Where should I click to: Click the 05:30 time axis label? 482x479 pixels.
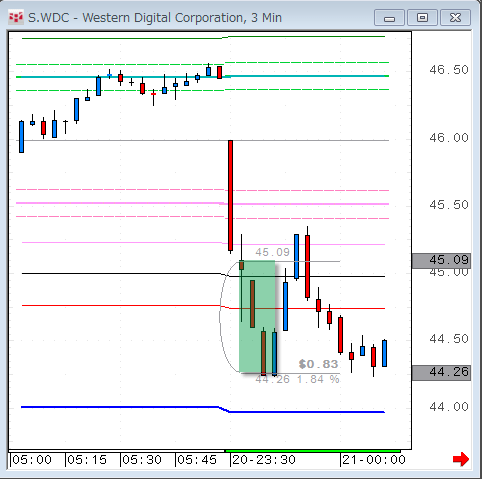pos(142,460)
